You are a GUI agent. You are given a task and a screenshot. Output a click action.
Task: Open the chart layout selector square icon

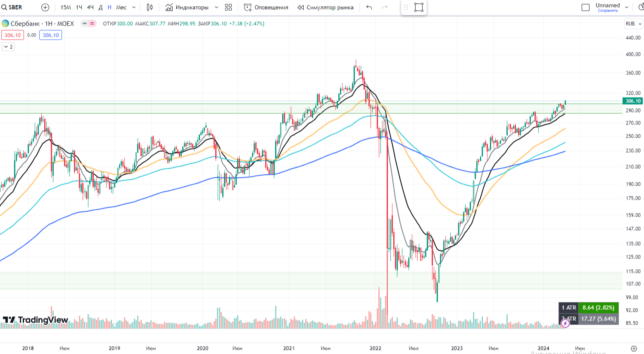(585, 7)
